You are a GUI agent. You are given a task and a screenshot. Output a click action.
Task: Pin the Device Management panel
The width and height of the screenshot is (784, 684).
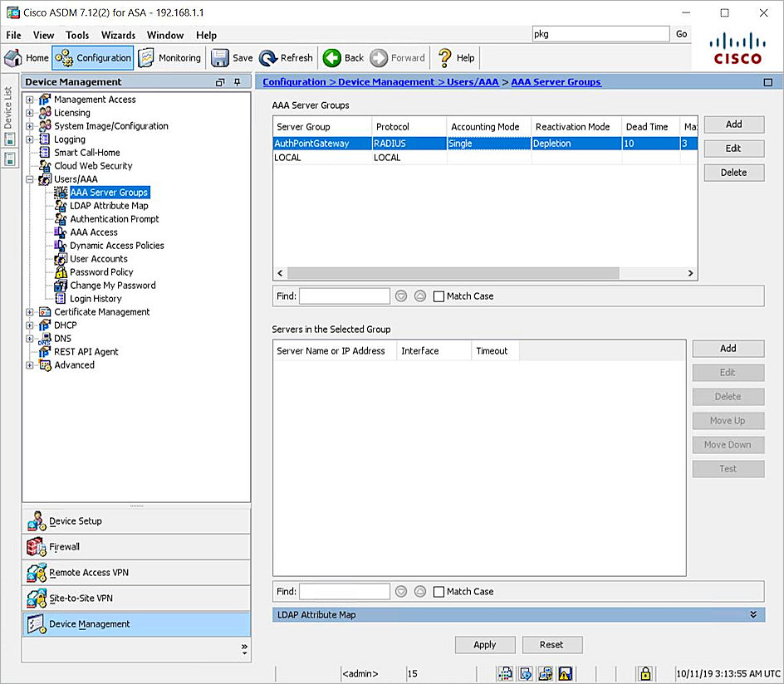(x=235, y=81)
